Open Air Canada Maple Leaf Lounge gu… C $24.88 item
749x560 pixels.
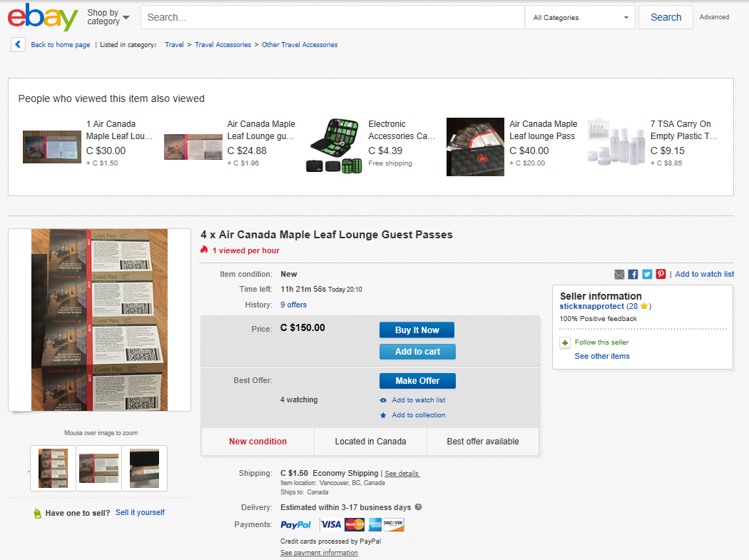tap(261, 130)
